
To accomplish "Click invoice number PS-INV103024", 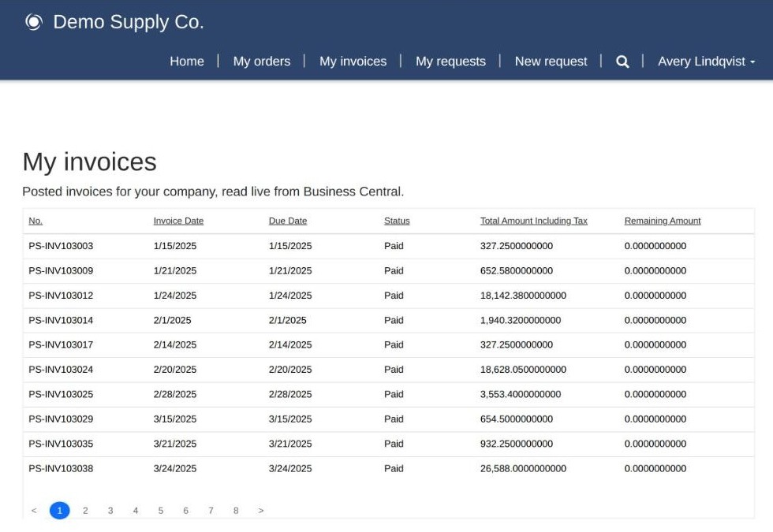I will click(61, 370).
